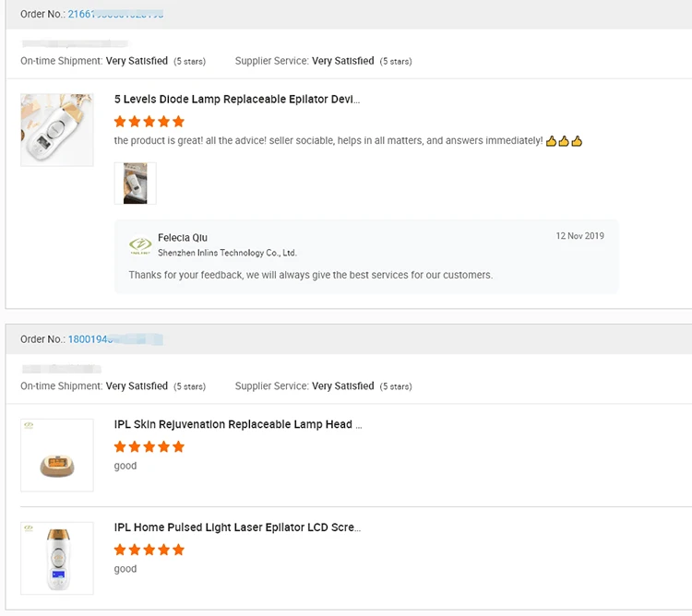Viewport: 692px width, 616px height.
Task: Open the first order number link
Action: click(115, 14)
